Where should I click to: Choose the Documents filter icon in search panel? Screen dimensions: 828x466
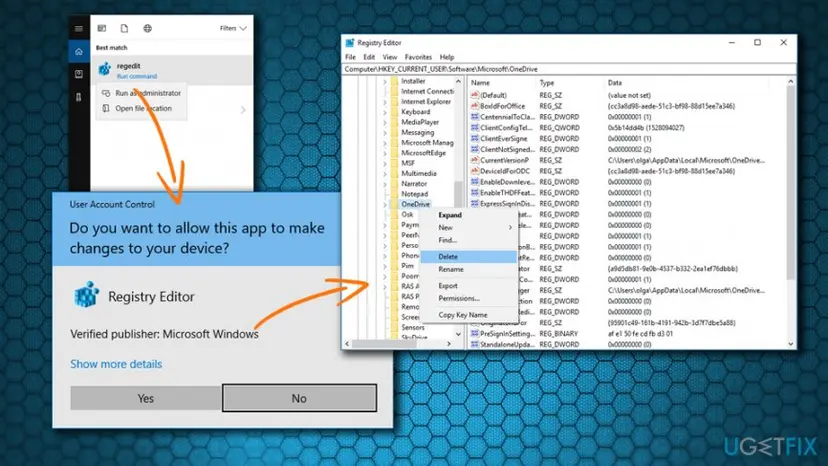click(124, 29)
